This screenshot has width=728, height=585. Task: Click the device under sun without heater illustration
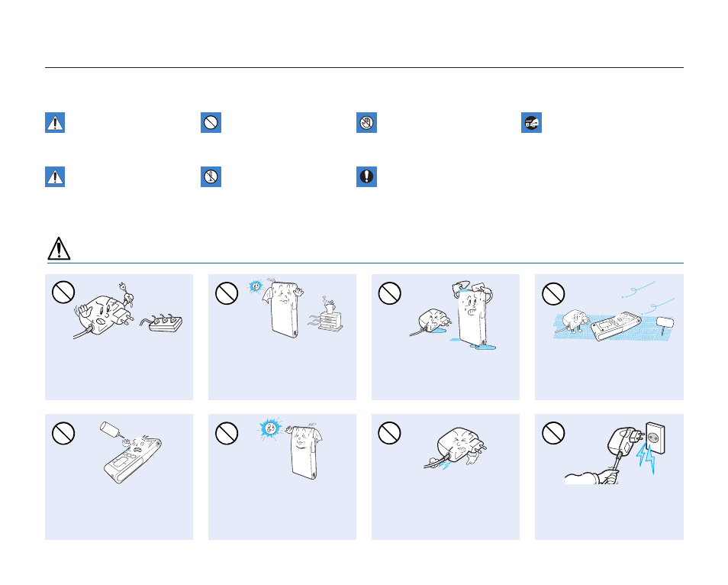(290, 448)
